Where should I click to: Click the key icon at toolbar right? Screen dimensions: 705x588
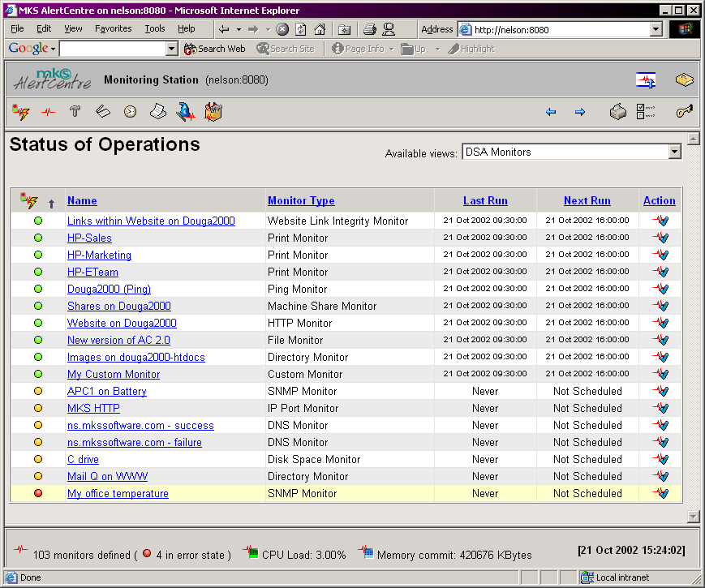coord(684,112)
